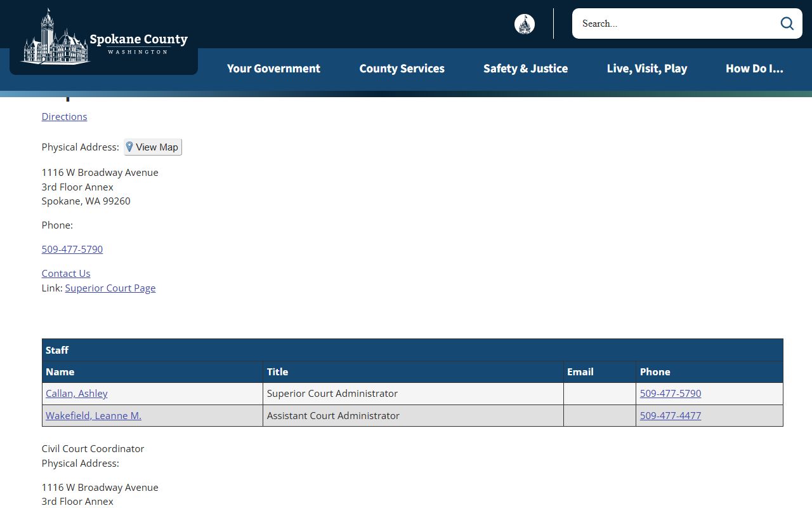
Task: Click the Title column header
Action: coord(413,372)
